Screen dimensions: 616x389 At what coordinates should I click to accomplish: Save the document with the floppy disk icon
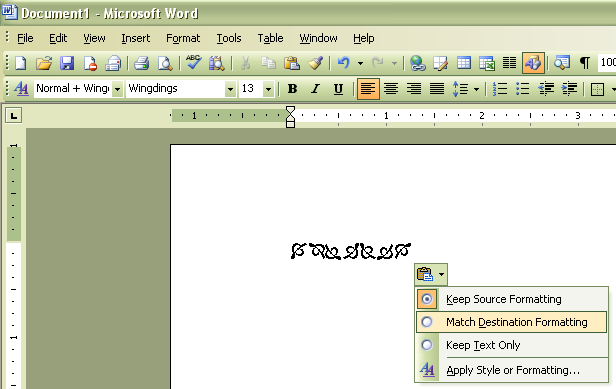pos(67,63)
